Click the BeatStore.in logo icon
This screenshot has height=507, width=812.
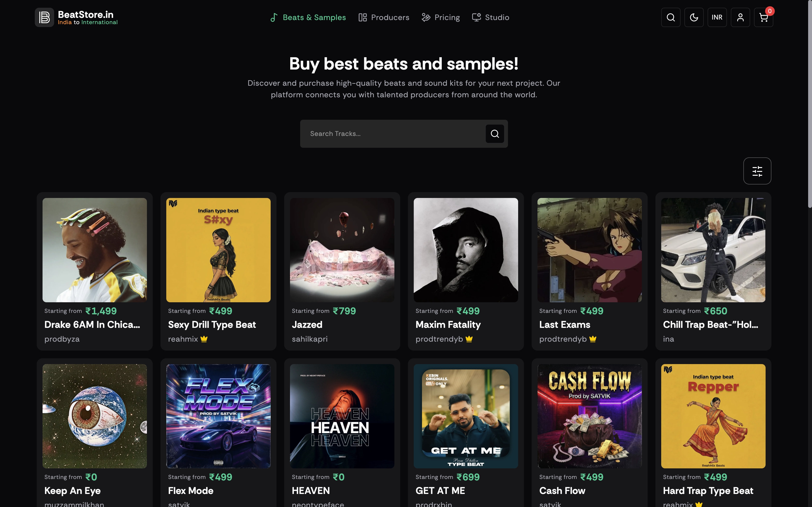(44, 17)
